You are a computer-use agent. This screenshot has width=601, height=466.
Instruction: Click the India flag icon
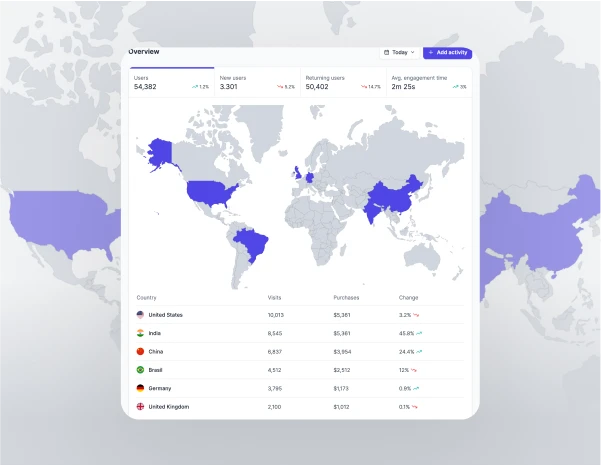click(140, 333)
